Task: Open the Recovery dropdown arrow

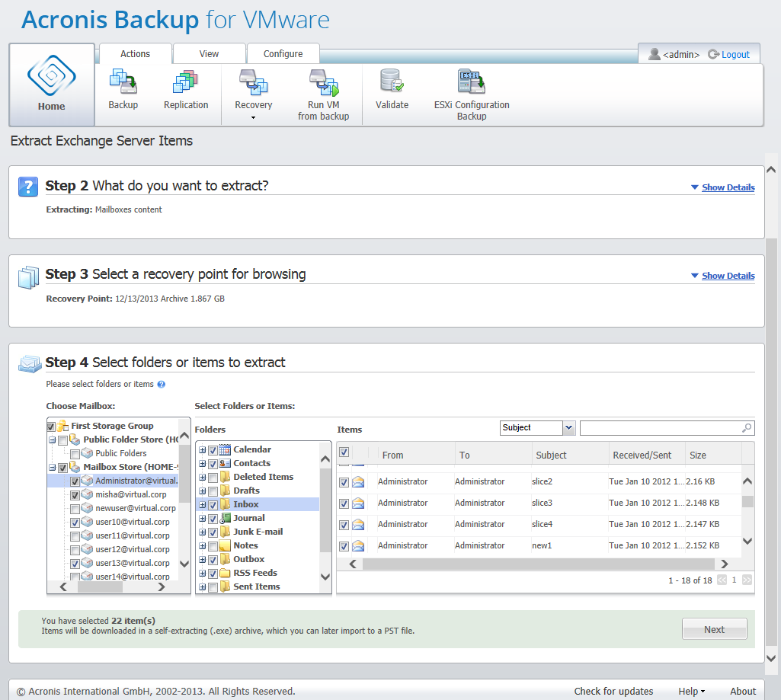Action: coord(253,117)
